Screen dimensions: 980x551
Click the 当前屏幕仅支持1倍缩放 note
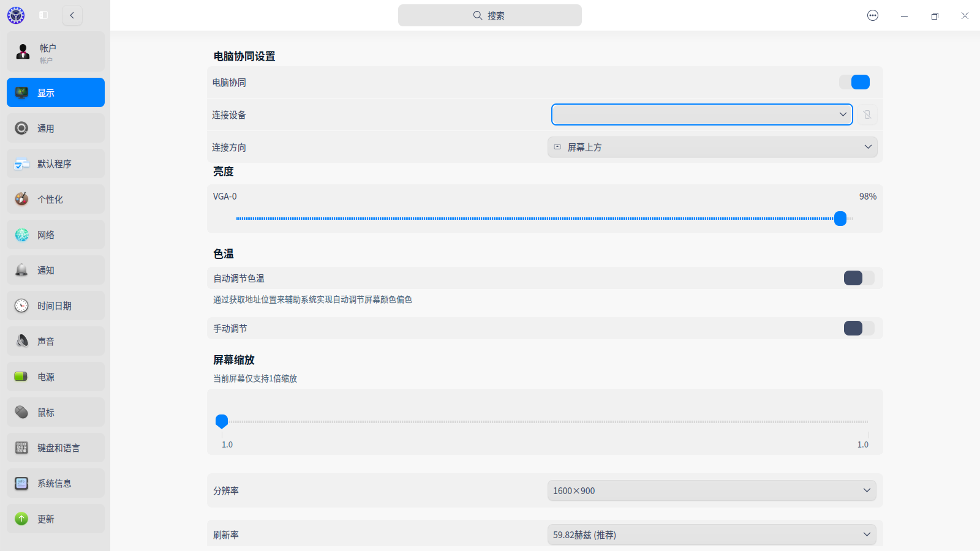[x=255, y=378]
